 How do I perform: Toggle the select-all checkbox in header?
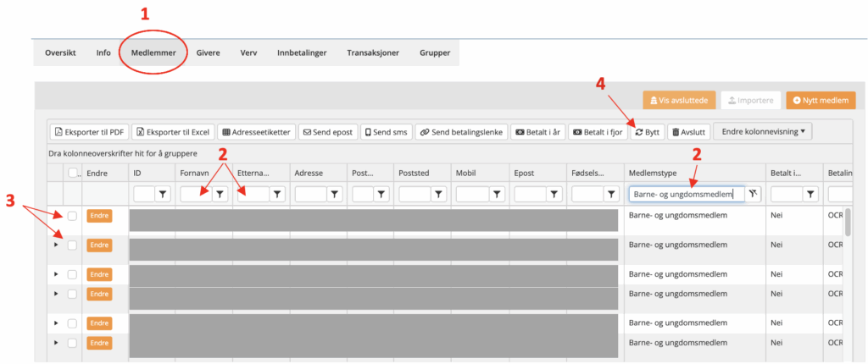72,173
